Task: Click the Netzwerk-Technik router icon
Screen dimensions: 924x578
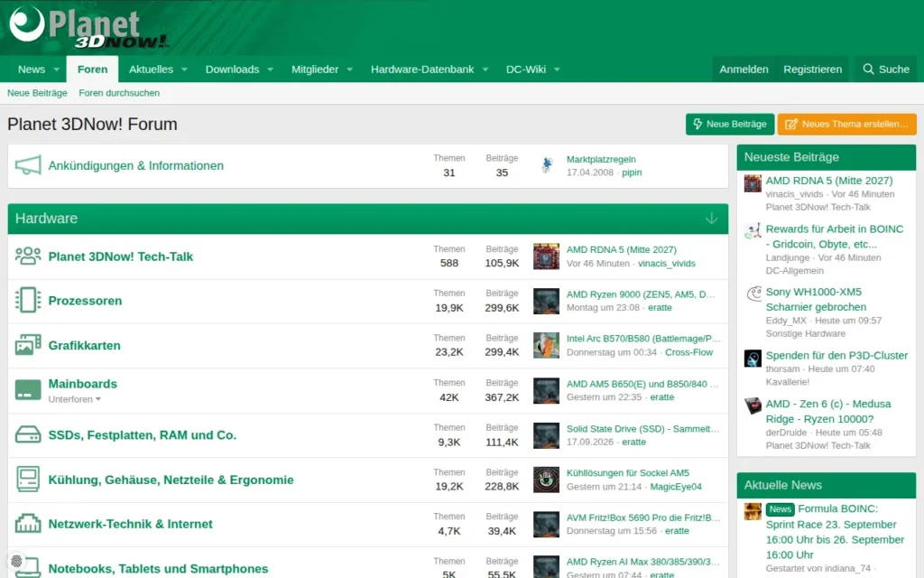Action: pos(28,524)
